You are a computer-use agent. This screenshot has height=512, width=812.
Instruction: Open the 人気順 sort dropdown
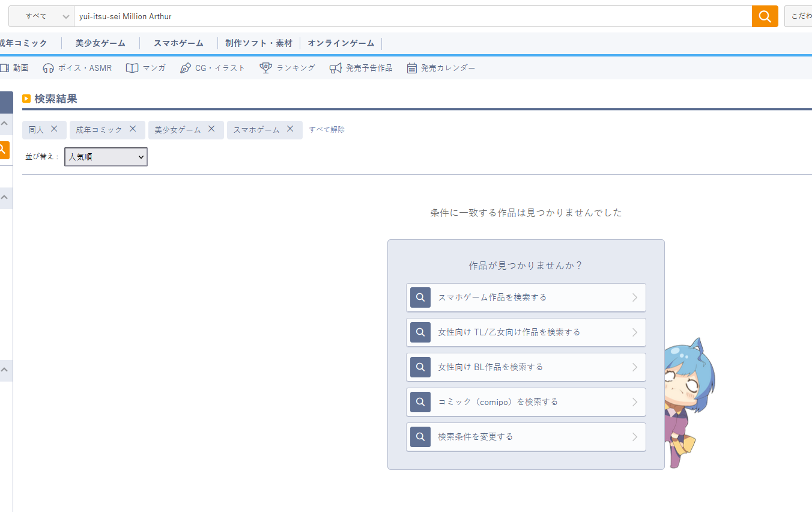tap(106, 157)
